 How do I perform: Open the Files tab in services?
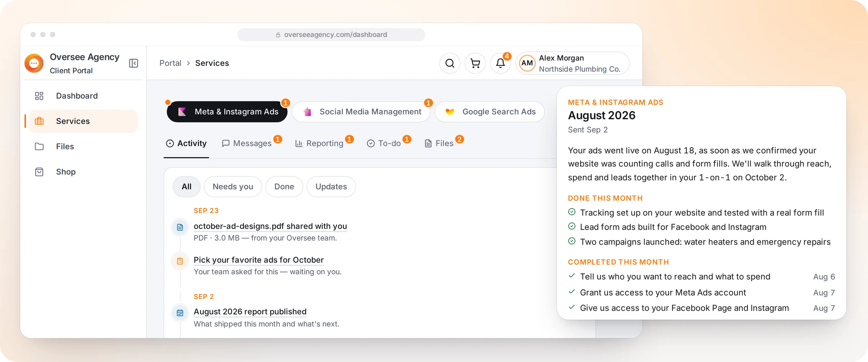pyautogui.click(x=439, y=144)
